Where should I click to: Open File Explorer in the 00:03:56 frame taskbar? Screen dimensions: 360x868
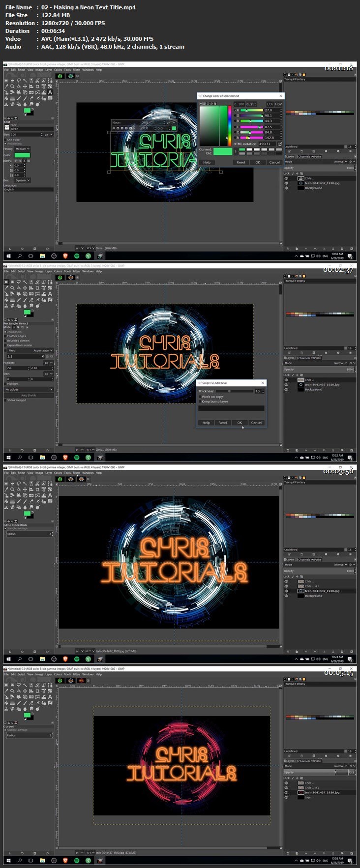42,659
